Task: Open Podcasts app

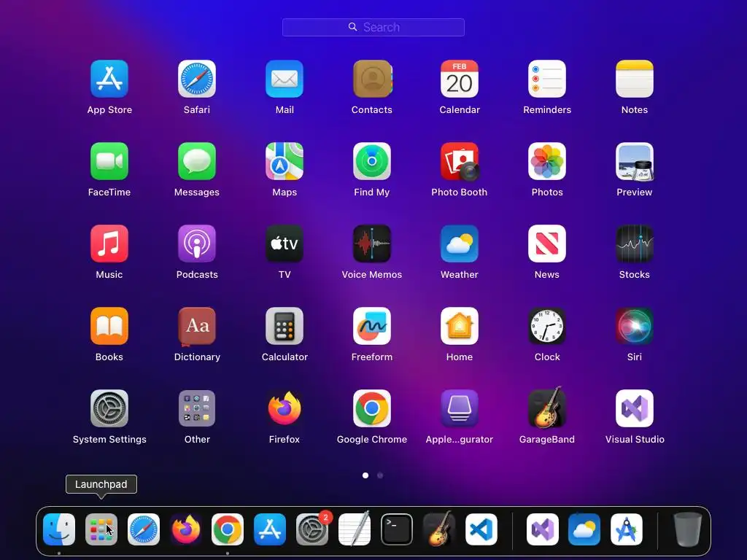Action: [197, 244]
